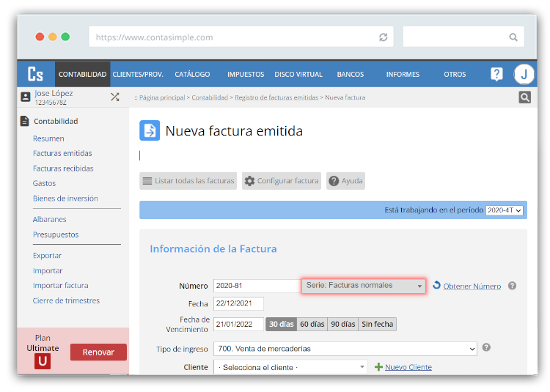
Task: Open Importar in the sidebar
Action: [48, 271]
